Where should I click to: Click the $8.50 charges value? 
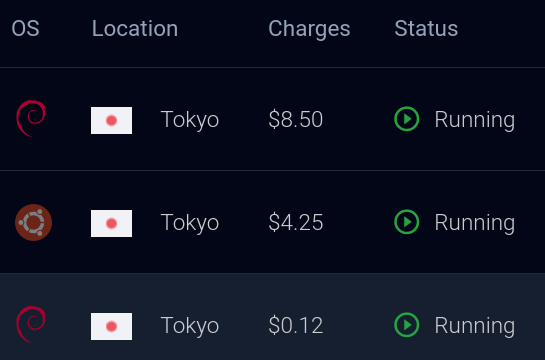[296, 119]
